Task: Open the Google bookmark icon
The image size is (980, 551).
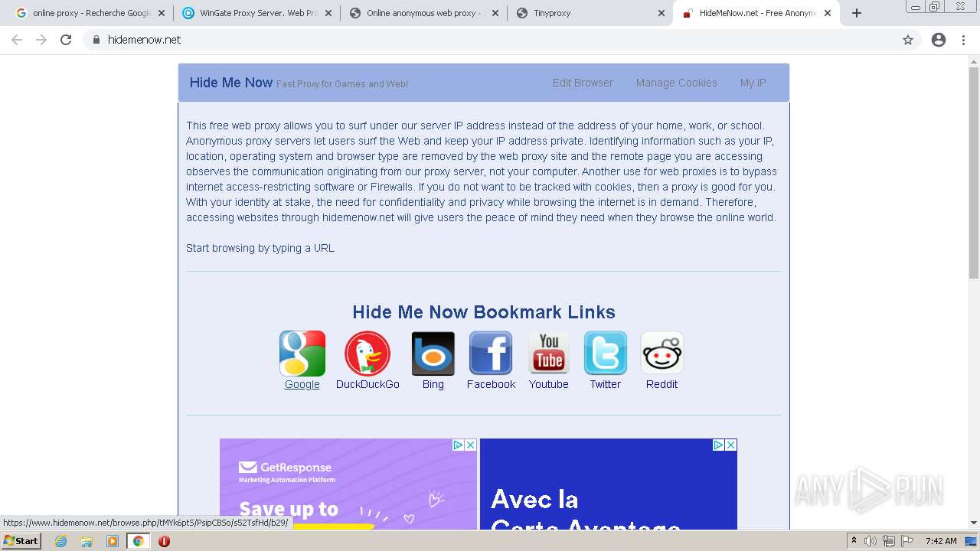Action: point(302,354)
